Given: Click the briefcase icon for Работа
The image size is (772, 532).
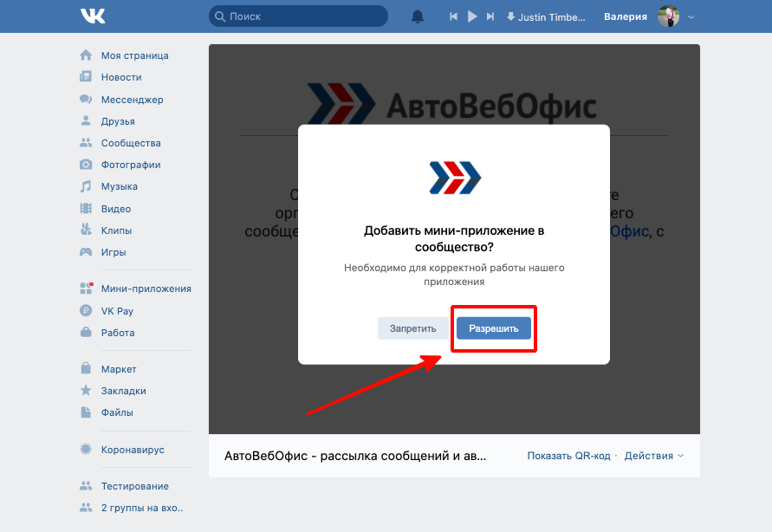Looking at the screenshot, I should pyautogui.click(x=86, y=332).
